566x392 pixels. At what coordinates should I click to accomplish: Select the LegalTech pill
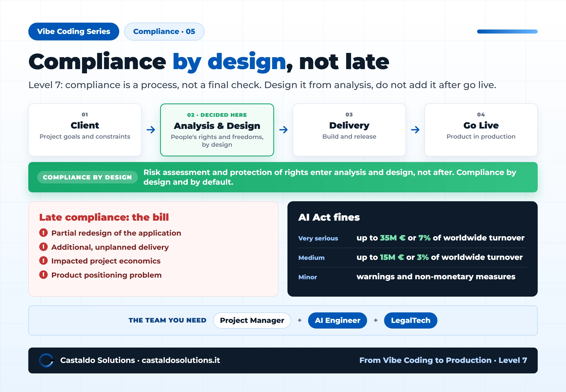click(411, 320)
